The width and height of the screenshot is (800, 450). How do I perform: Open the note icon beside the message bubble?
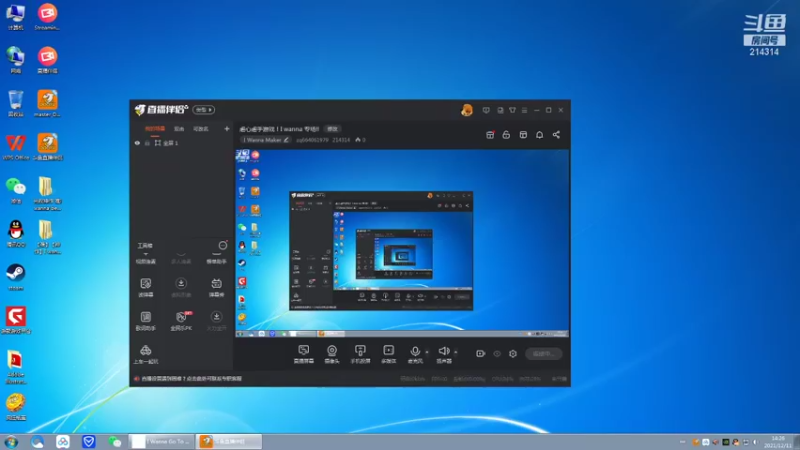pos(500,110)
